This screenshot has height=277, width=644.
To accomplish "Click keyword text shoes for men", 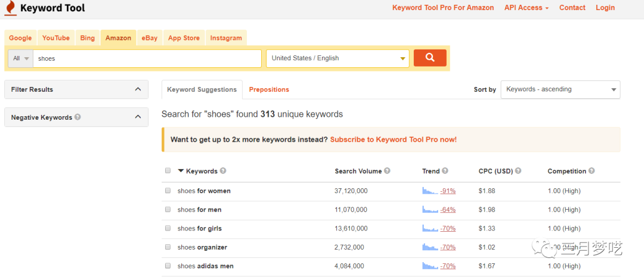I will click(x=200, y=210).
